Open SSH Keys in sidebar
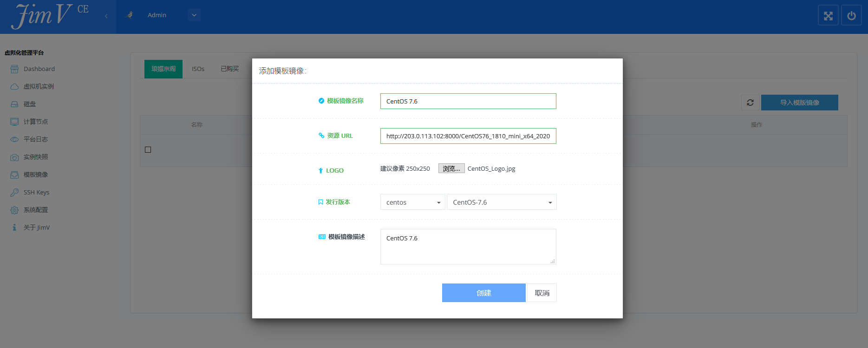Image resolution: width=868 pixels, height=348 pixels. [x=36, y=192]
